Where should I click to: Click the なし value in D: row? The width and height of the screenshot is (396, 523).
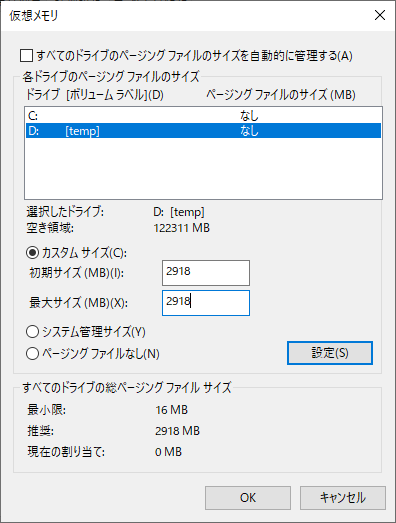[x=249, y=131]
